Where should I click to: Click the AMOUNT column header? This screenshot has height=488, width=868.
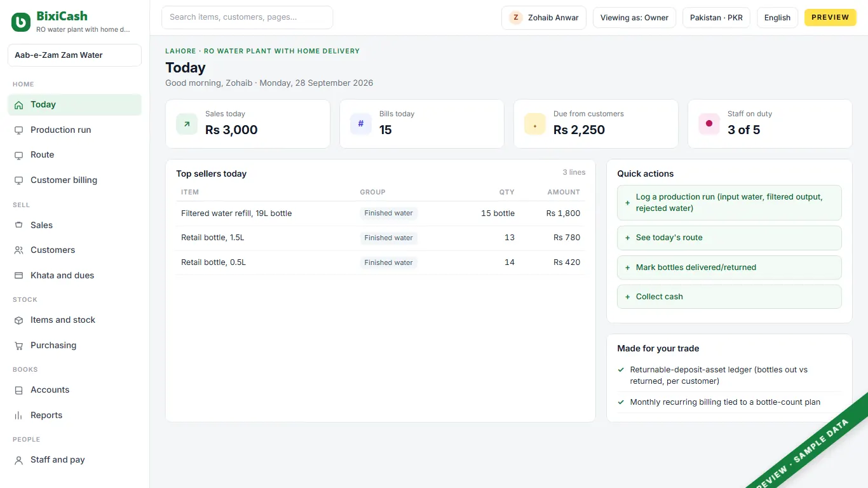point(564,192)
